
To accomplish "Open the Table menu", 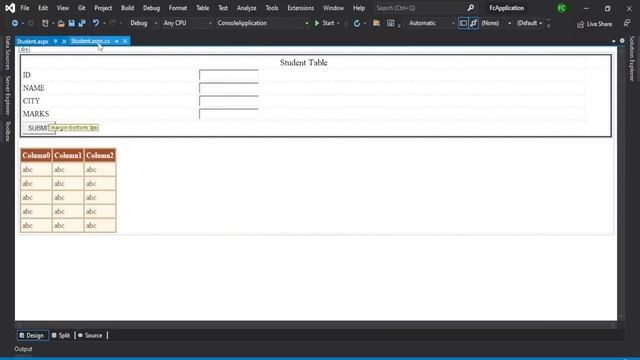I will tap(202, 8).
